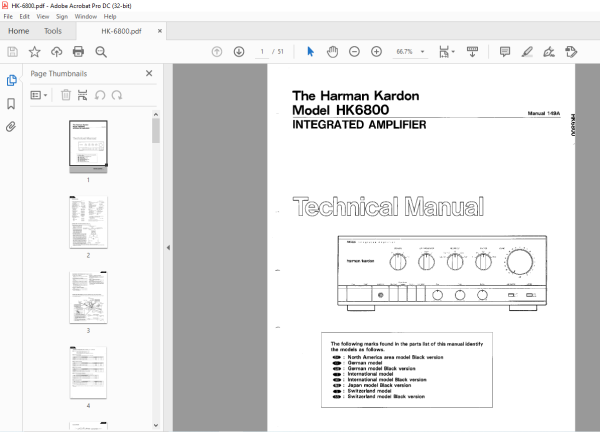Activate the selection arrow tool
600x432 pixels.
tap(310, 52)
